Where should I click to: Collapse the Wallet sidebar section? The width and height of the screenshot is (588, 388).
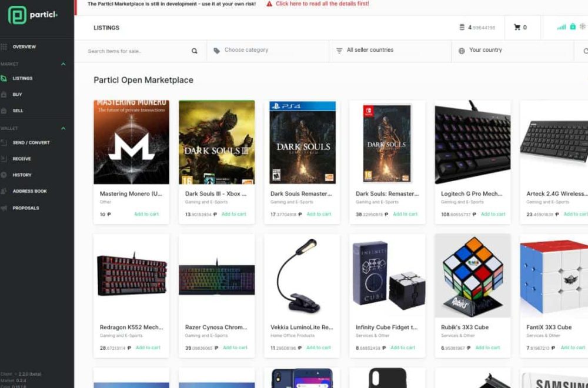pyautogui.click(x=64, y=128)
